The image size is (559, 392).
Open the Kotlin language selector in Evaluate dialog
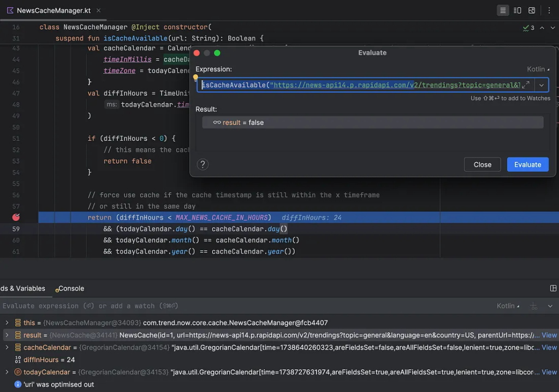click(x=539, y=69)
